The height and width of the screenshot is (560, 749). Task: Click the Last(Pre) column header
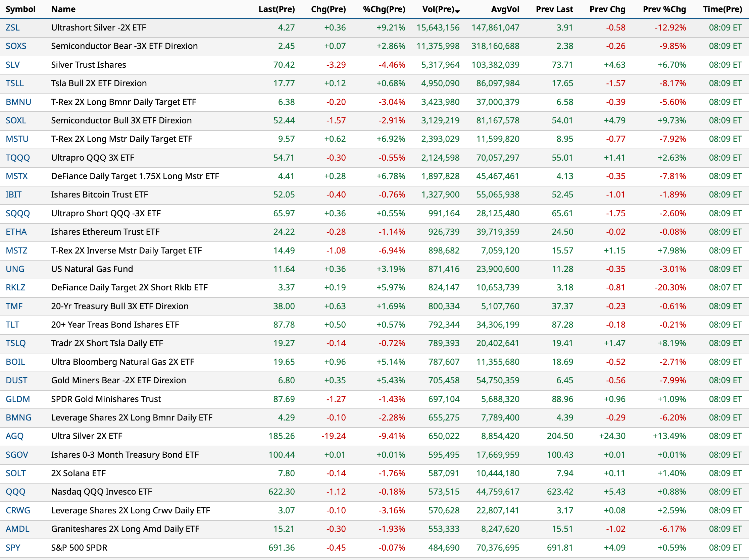point(276,9)
